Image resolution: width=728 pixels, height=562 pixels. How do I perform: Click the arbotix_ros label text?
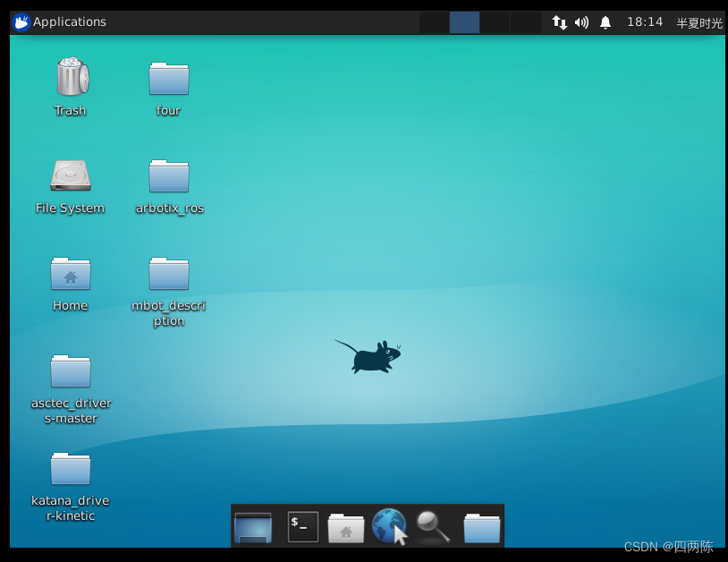(169, 209)
